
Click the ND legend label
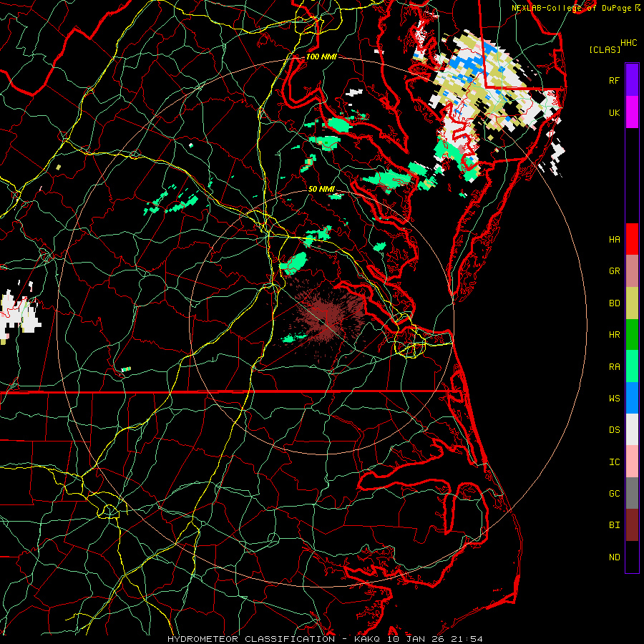[x=614, y=557]
